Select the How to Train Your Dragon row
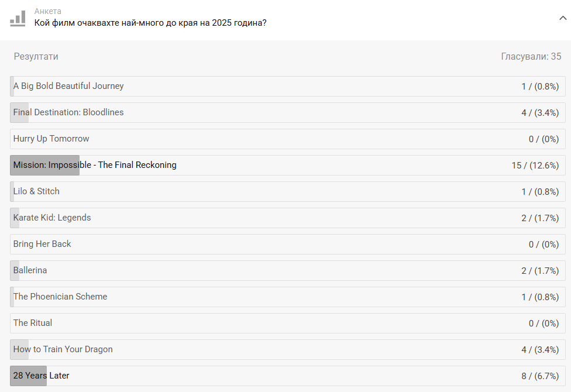 click(288, 350)
